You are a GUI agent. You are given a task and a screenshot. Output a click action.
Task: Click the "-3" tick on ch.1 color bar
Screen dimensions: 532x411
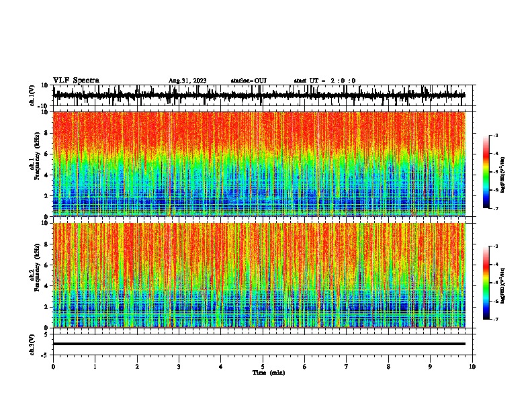[495, 136]
